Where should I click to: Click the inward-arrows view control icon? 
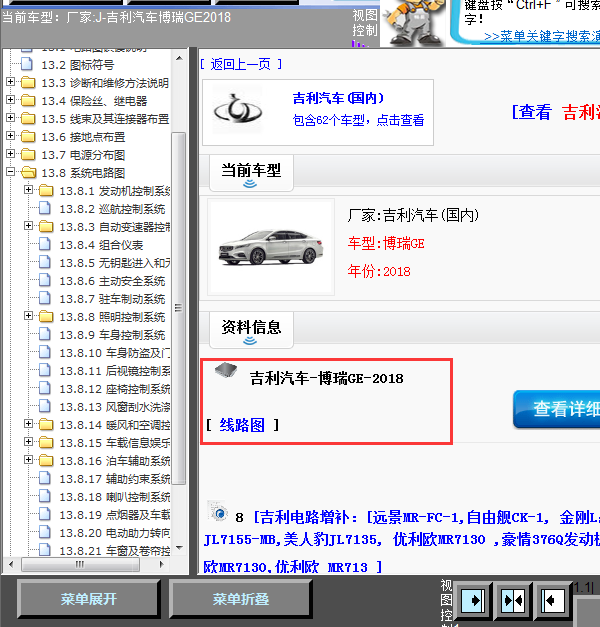(513, 601)
